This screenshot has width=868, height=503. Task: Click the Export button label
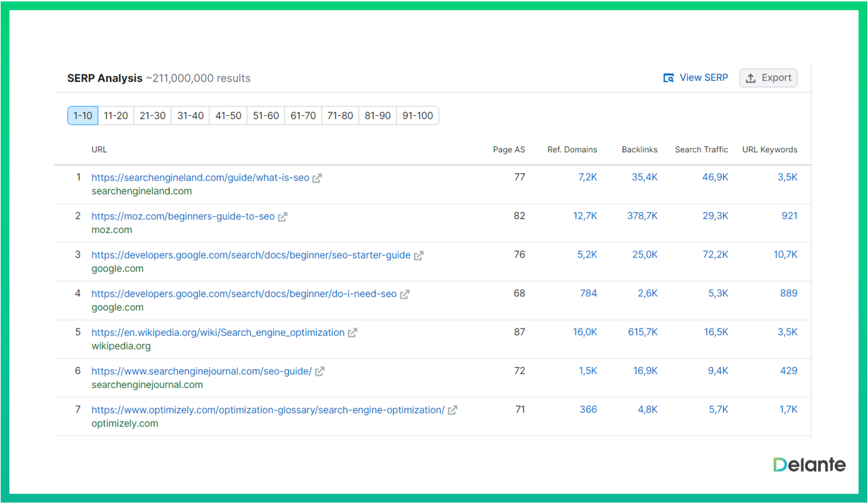[776, 78]
